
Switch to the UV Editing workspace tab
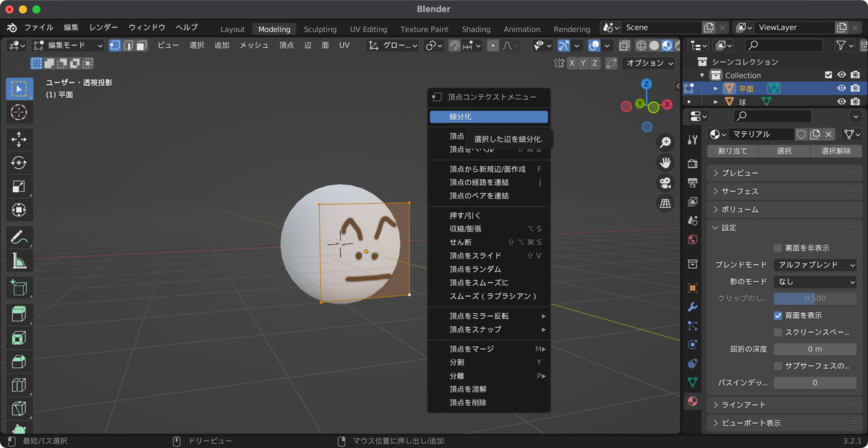pos(368,29)
